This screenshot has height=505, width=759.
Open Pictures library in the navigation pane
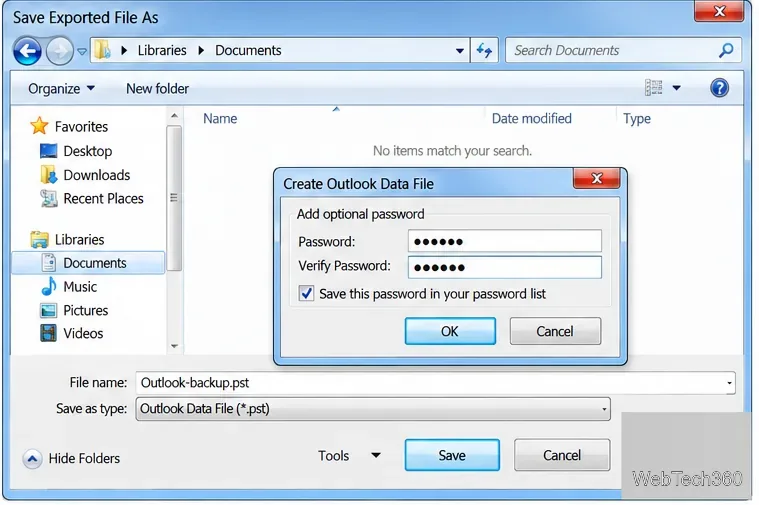click(x=74, y=310)
